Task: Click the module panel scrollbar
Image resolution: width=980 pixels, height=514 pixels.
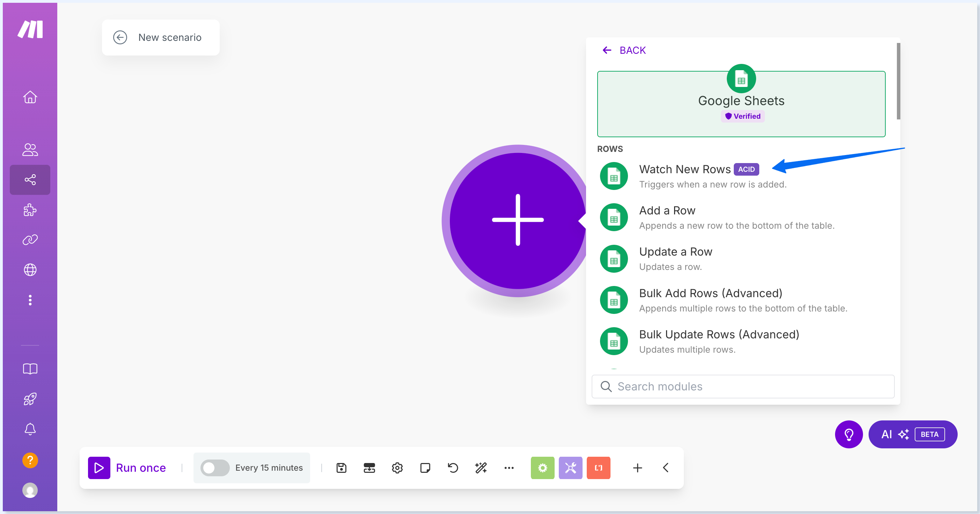Action: [898, 81]
